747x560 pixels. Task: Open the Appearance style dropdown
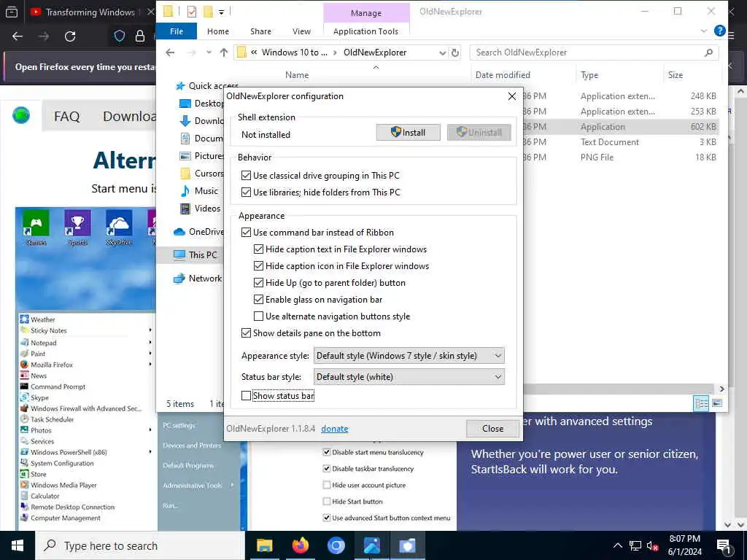click(x=409, y=356)
